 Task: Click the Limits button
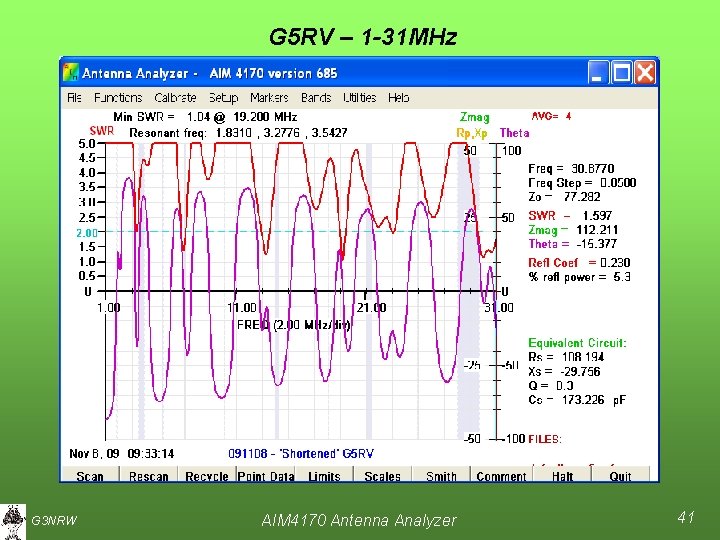[324, 476]
